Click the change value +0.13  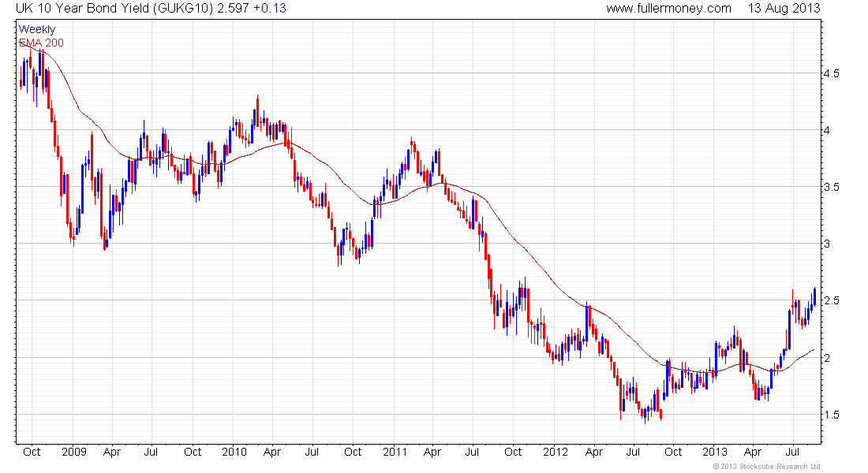tap(270, 9)
